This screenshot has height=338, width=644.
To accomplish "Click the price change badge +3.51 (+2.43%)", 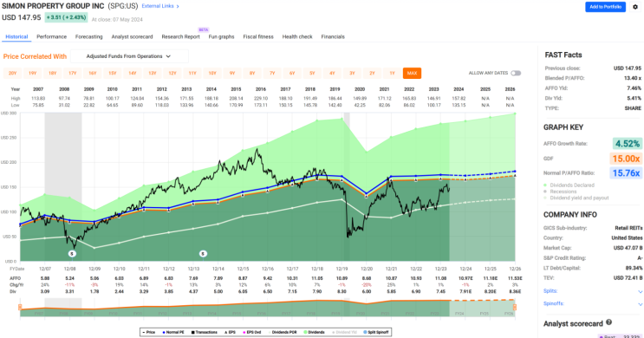I will coord(66,17).
